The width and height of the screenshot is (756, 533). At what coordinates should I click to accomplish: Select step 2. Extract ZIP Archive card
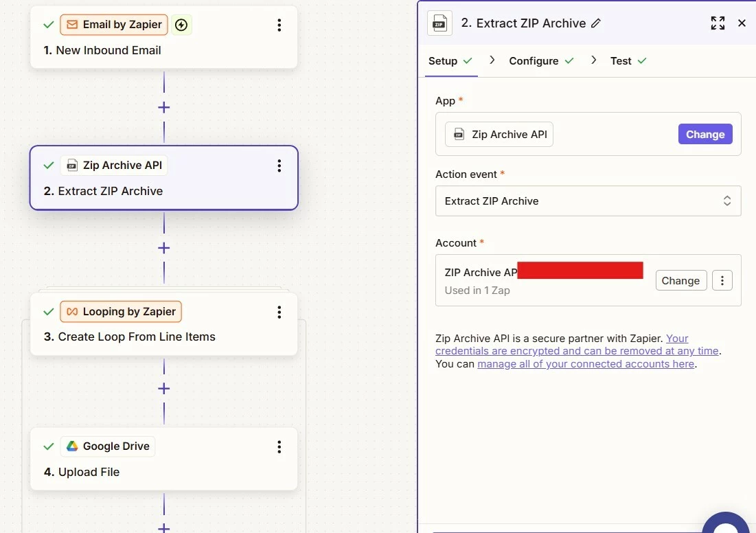pos(164,178)
